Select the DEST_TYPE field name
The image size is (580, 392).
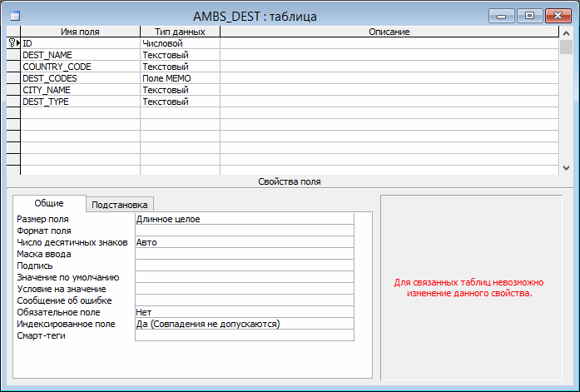coord(80,102)
